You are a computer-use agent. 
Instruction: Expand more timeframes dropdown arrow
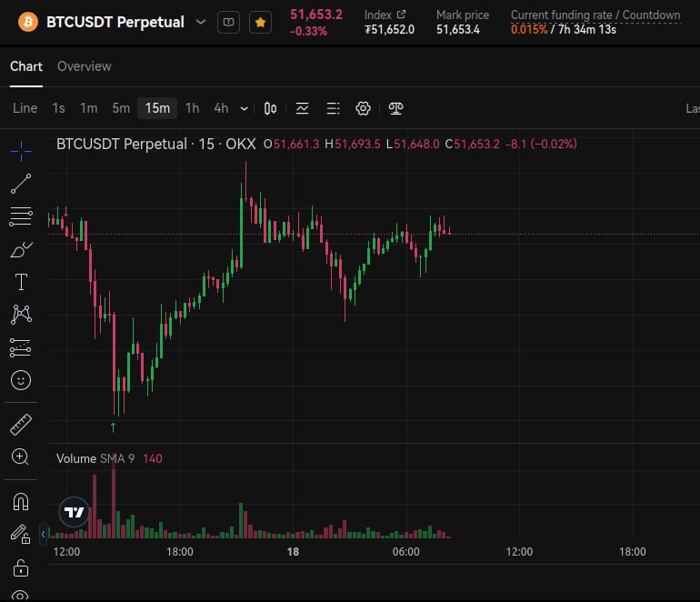(244, 108)
